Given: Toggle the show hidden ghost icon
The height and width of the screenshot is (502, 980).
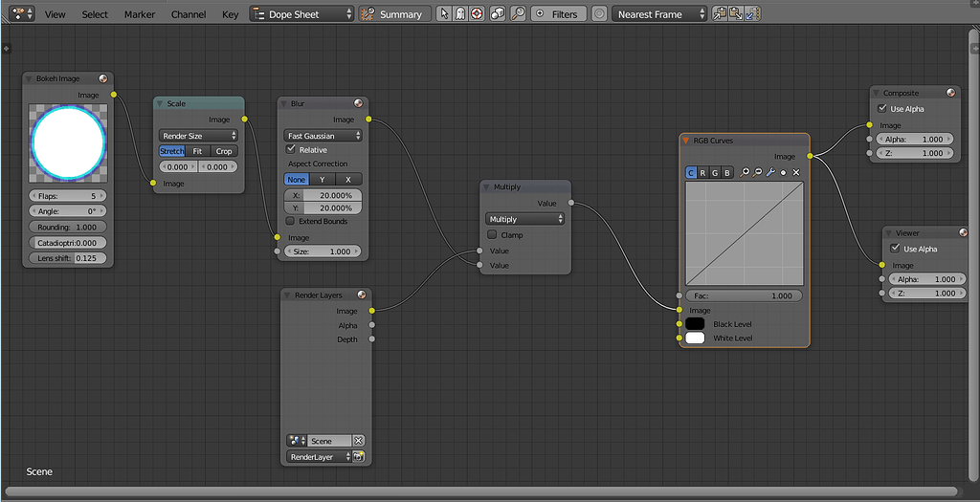Looking at the screenshot, I should (x=459, y=13).
